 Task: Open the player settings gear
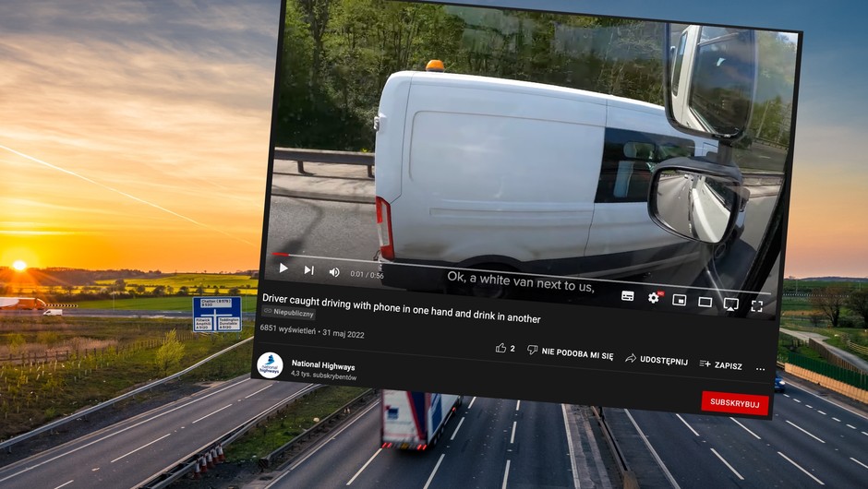(x=654, y=298)
